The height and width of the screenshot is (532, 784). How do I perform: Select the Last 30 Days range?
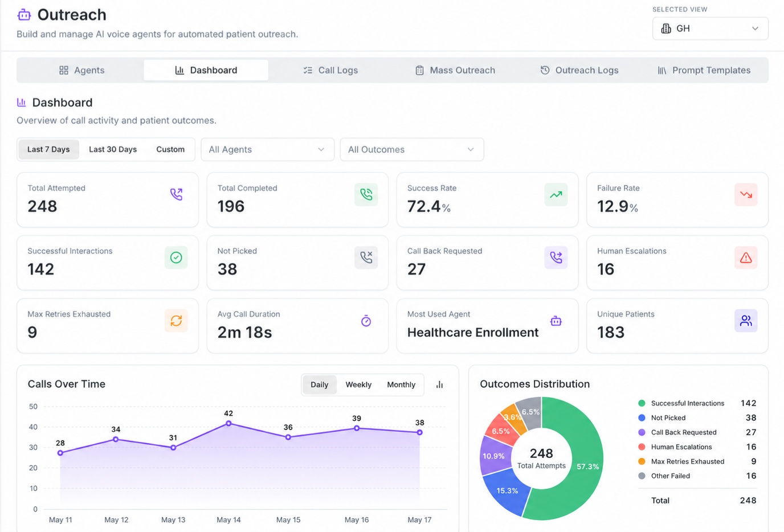(x=113, y=149)
